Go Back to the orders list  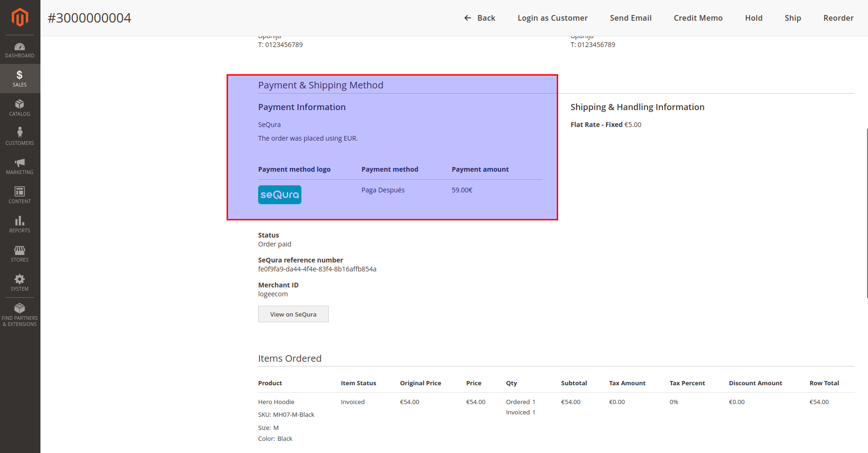point(480,18)
